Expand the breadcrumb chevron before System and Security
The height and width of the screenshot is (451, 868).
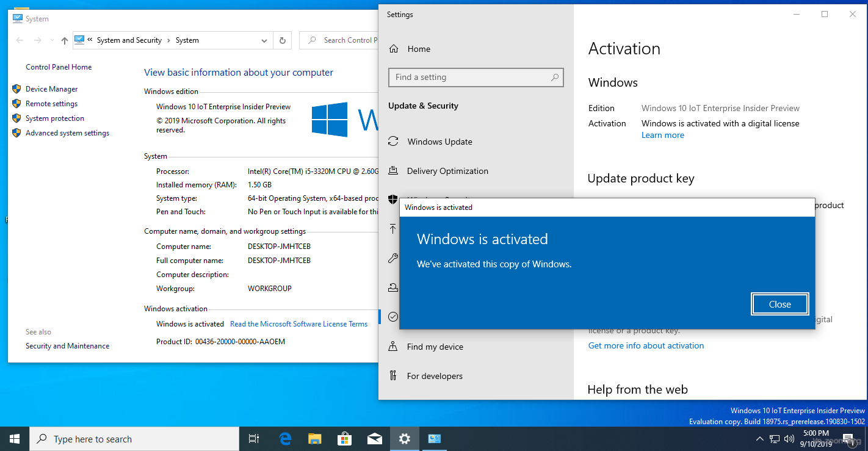[90, 40]
